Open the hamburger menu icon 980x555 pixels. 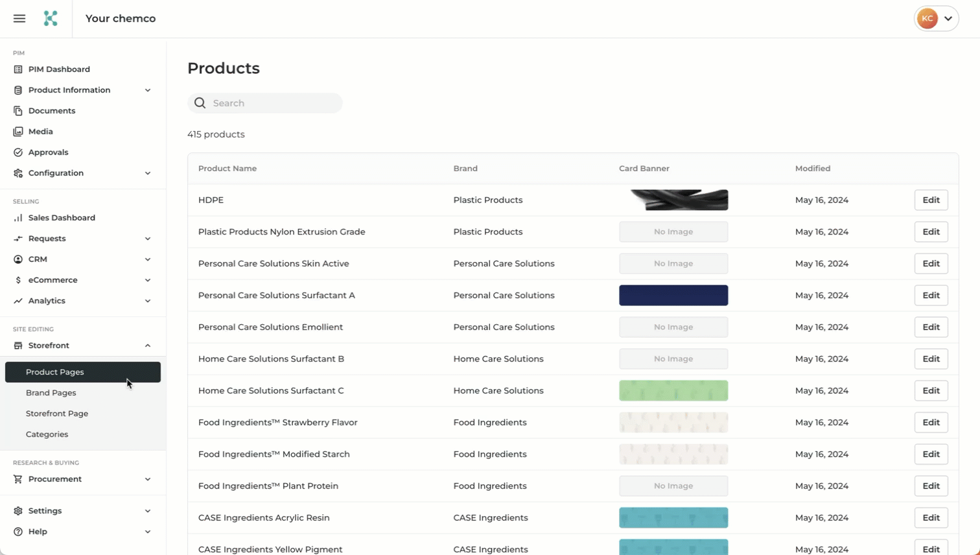(19, 19)
